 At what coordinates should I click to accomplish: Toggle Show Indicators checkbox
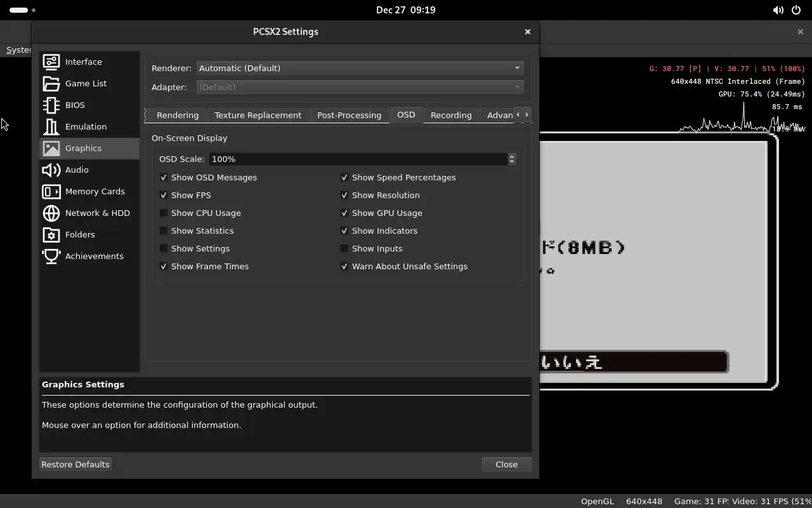coord(344,231)
